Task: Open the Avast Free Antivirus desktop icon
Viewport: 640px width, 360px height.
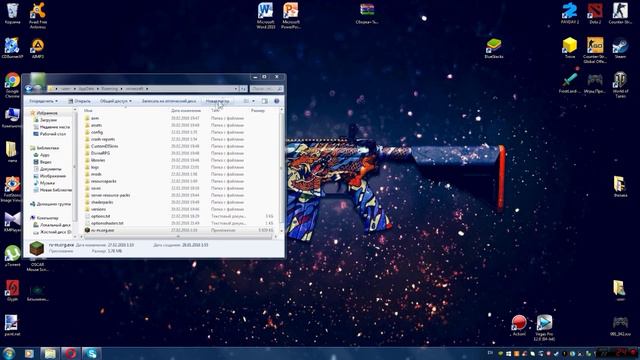Action: 38,15
